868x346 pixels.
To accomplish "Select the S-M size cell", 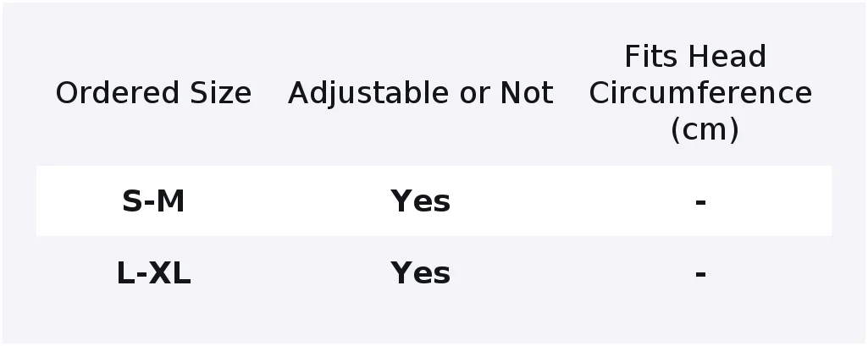I will click(153, 201).
